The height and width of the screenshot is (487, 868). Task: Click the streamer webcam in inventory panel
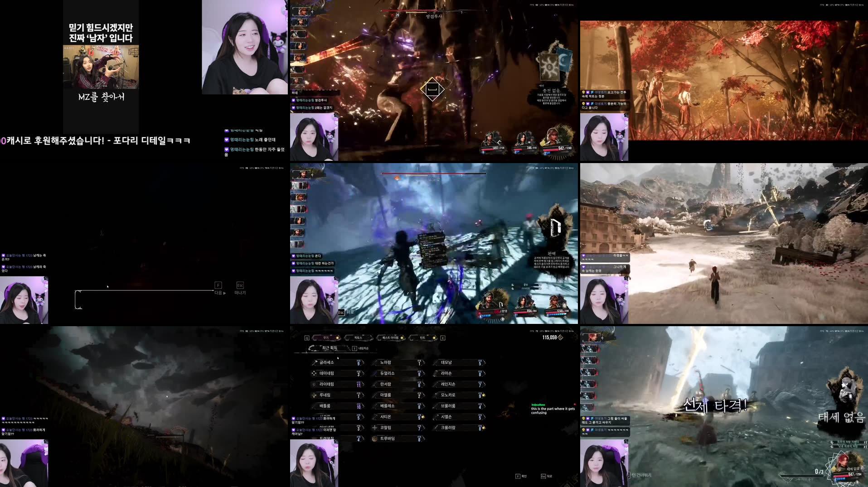[314, 463]
